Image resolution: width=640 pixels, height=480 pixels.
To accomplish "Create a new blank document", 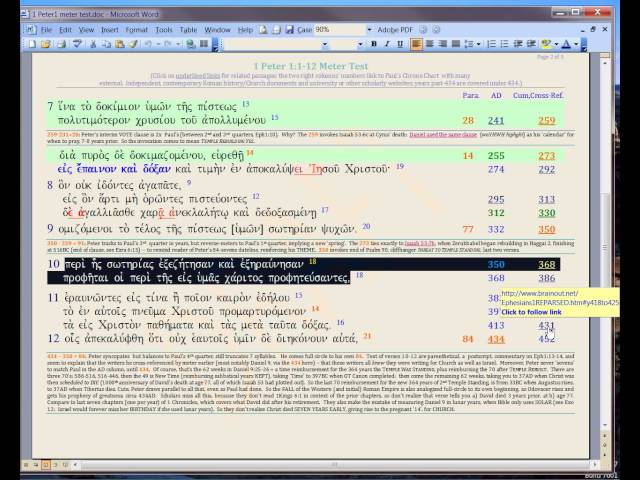I will point(32,44).
